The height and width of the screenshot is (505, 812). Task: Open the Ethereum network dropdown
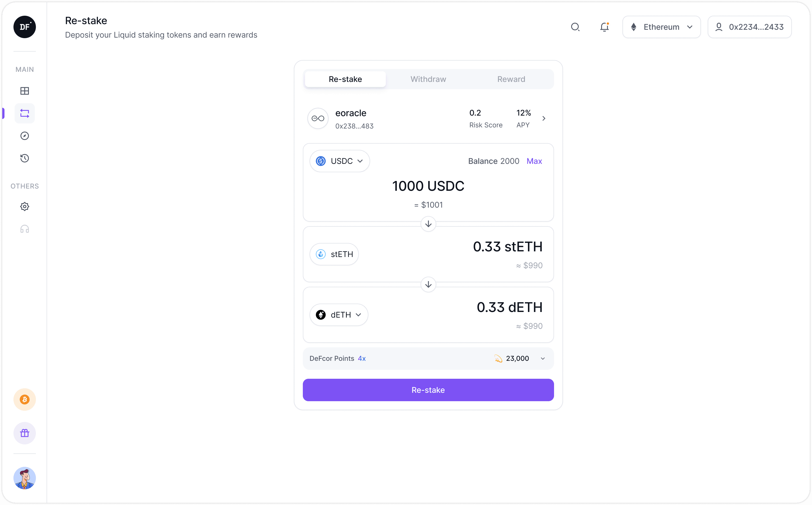[x=661, y=27]
